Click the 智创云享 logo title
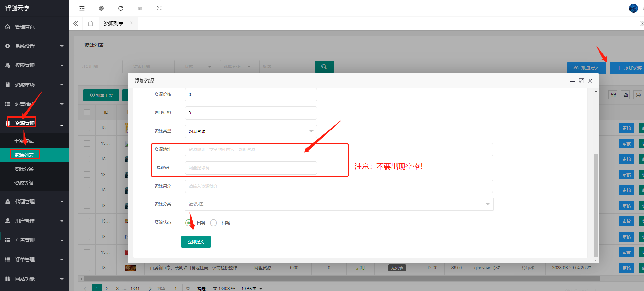This screenshot has height=291, width=644. coord(17,8)
